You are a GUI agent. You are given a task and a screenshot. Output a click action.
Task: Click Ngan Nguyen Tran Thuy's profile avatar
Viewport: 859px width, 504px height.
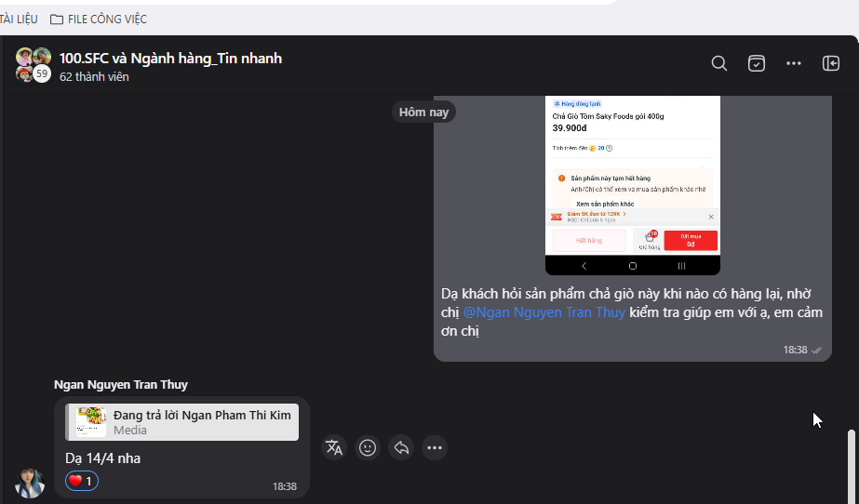[30, 484]
